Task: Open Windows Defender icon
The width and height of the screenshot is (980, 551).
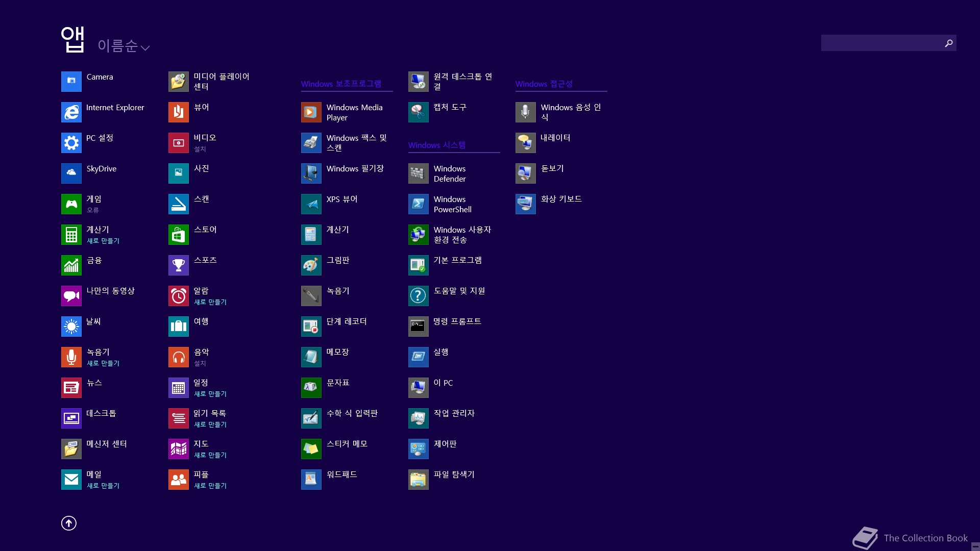Action: 419,173
